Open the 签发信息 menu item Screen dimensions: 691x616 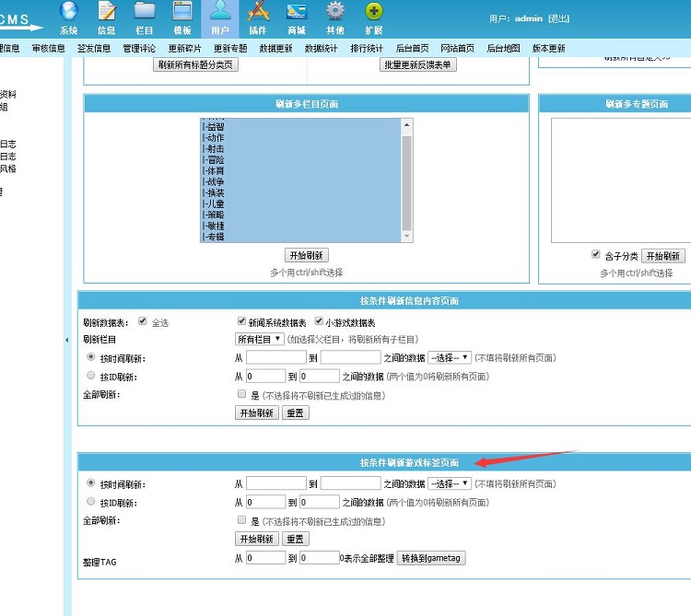(94, 49)
